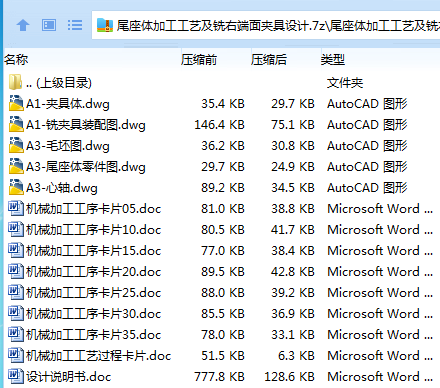440x388 pixels.
Task: Click the 51.5 KB size value
Action: [223, 356]
